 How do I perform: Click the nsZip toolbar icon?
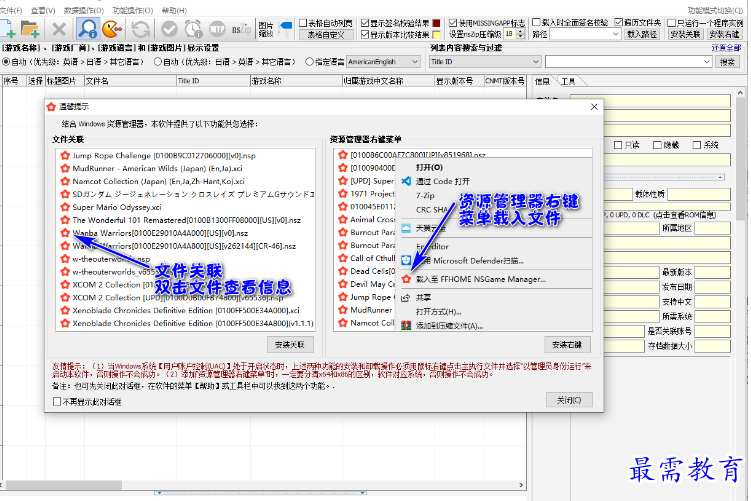pos(241,29)
